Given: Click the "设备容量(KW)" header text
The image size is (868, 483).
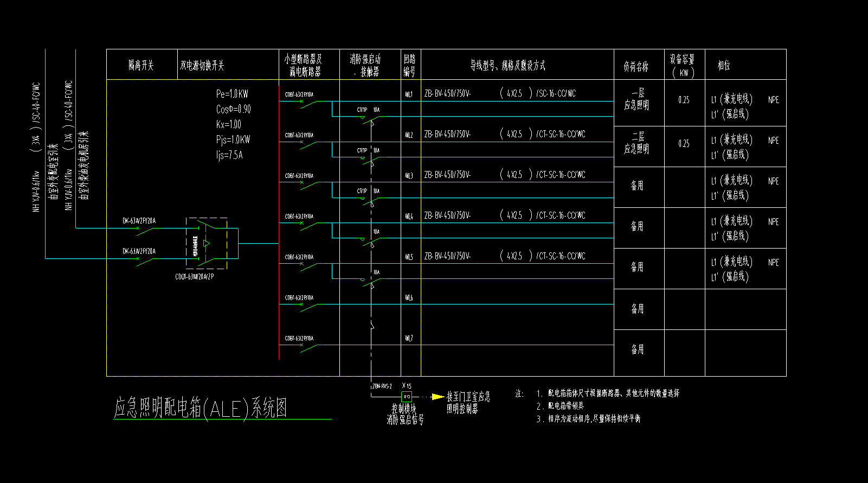Looking at the screenshot, I should point(682,65).
